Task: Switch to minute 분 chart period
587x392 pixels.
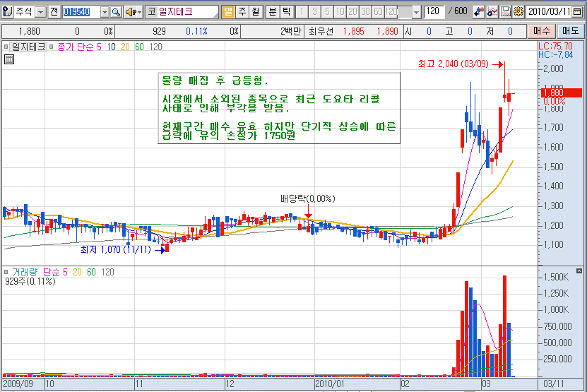Action: pos(273,11)
